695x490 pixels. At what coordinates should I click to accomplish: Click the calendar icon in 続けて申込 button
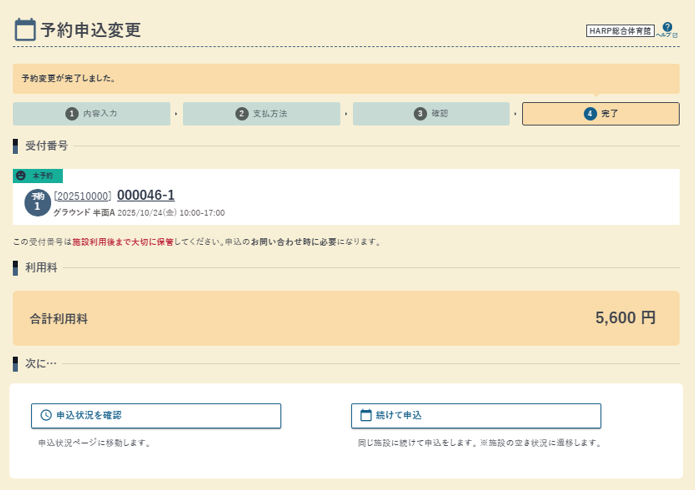366,415
